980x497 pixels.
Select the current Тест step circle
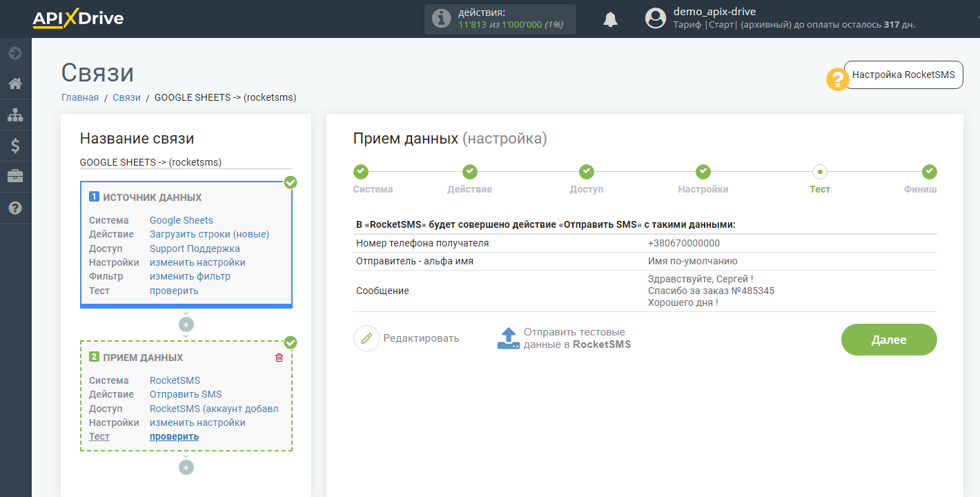pyautogui.click(x=820, y=172)
